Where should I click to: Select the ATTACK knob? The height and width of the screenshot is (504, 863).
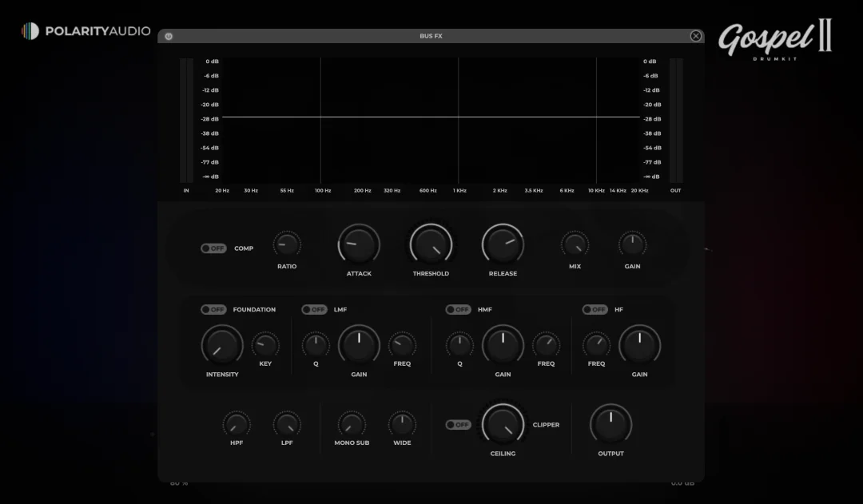359,244
